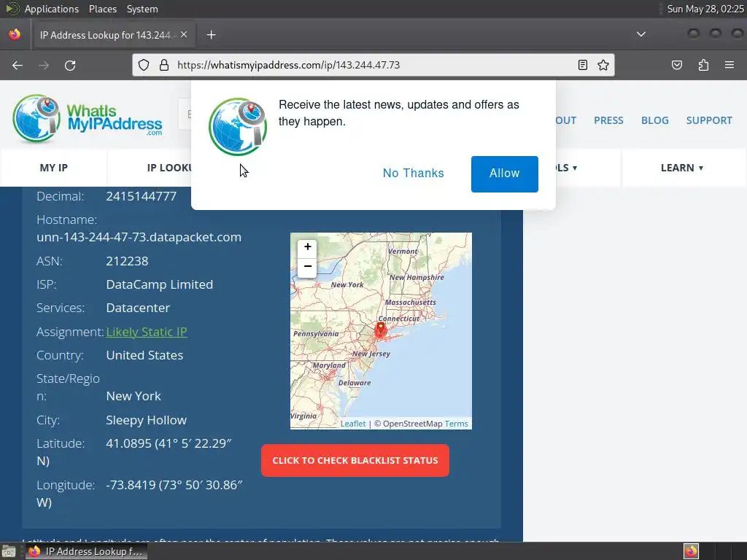Open the BLOG link
This screenshot has height=560, width=747.
pyautogui.click(x=654, y=120)
